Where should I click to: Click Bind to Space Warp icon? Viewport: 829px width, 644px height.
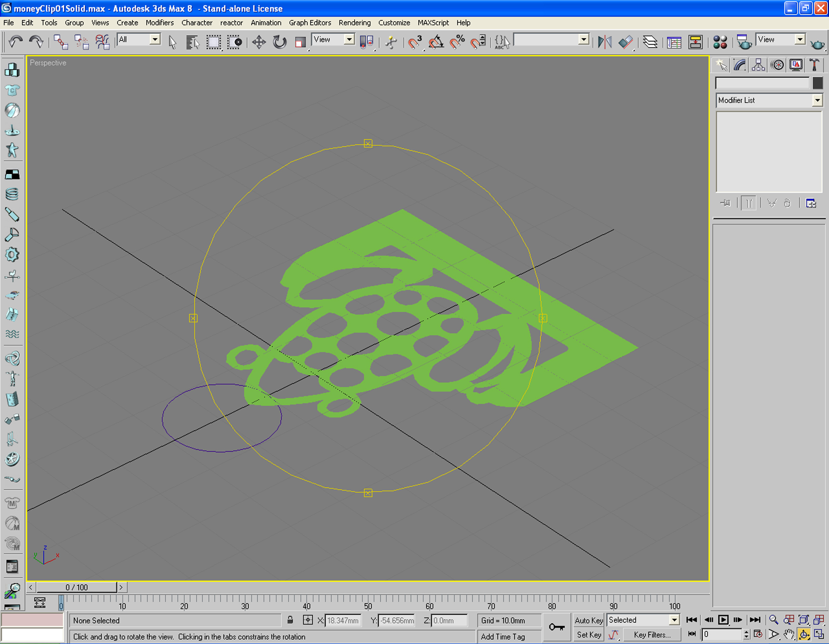(102, 42)
